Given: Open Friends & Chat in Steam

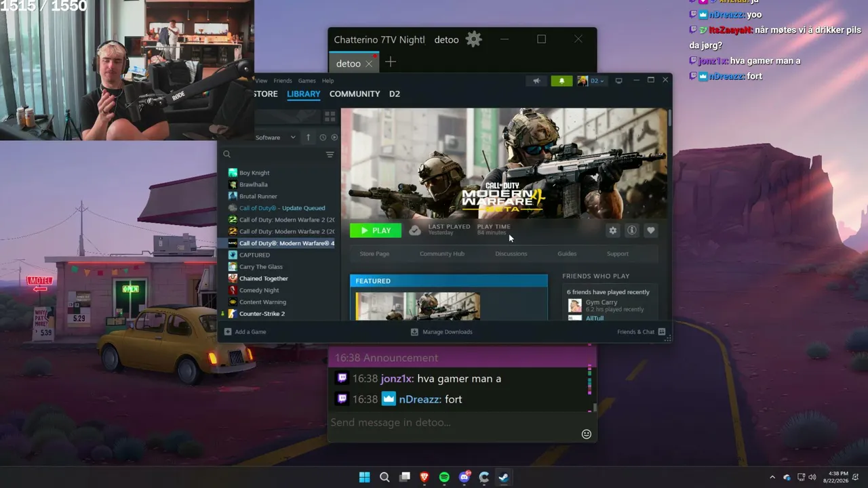Looking at the screenshot, I should [x=642, y=332].
